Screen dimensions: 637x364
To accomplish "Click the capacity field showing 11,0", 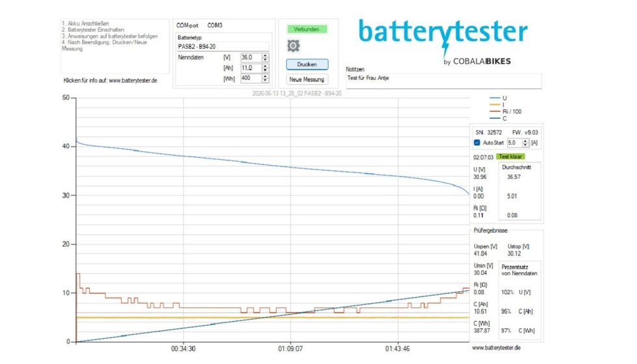I will point(251,68).
